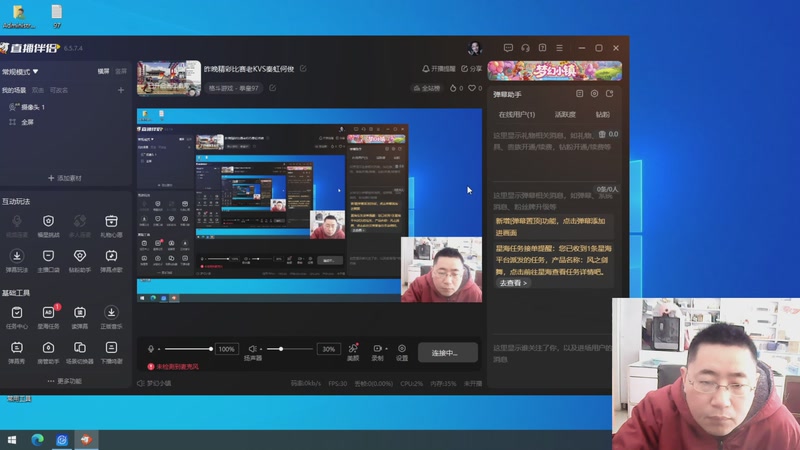
Task: Open the 下播鸣谢 icon
Action: (111, 347)
